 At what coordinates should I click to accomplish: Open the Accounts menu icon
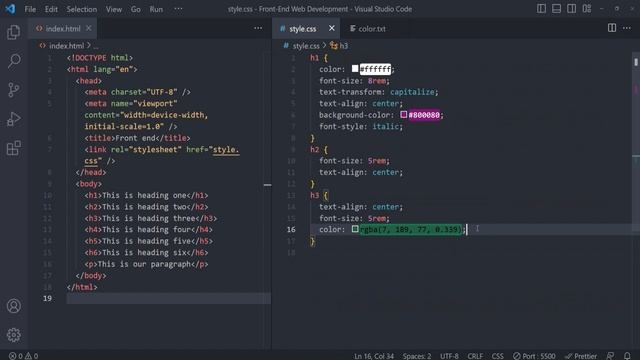[x=13, y=306]
